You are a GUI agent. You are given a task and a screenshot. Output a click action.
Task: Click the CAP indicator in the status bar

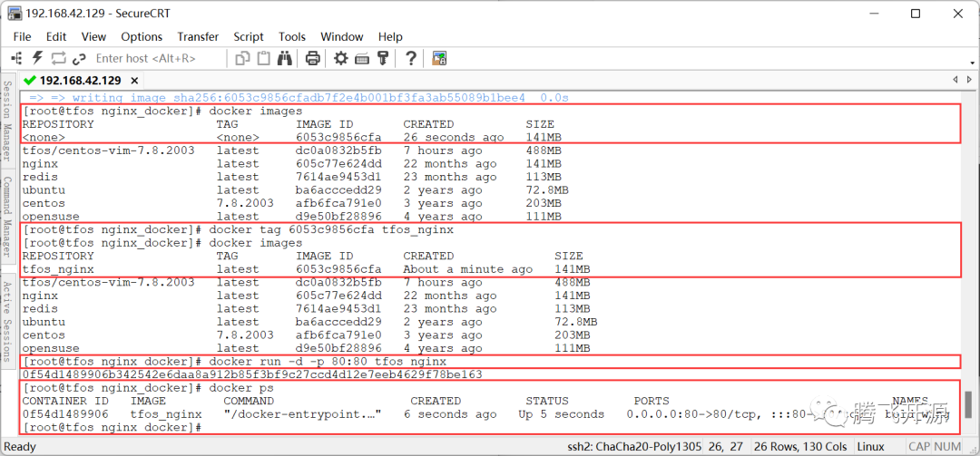(918, 447)
